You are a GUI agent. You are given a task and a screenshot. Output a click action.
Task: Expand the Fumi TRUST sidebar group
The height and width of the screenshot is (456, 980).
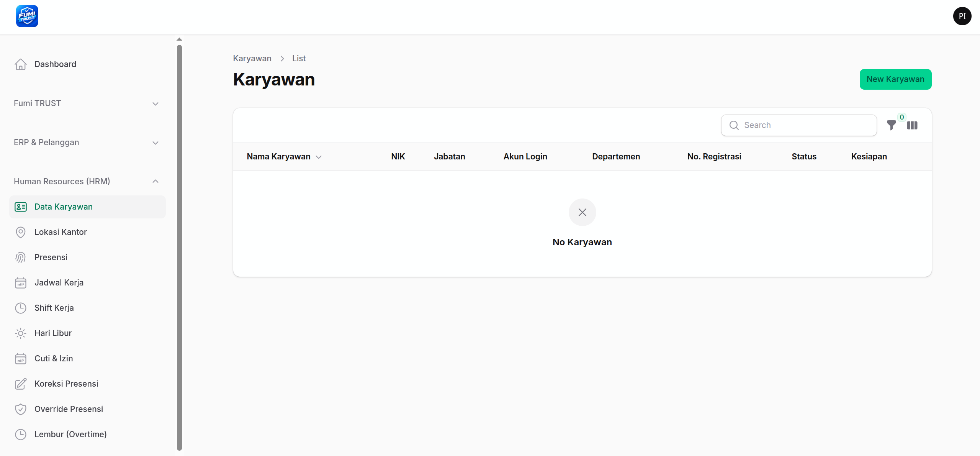click(x=87, y=103)
